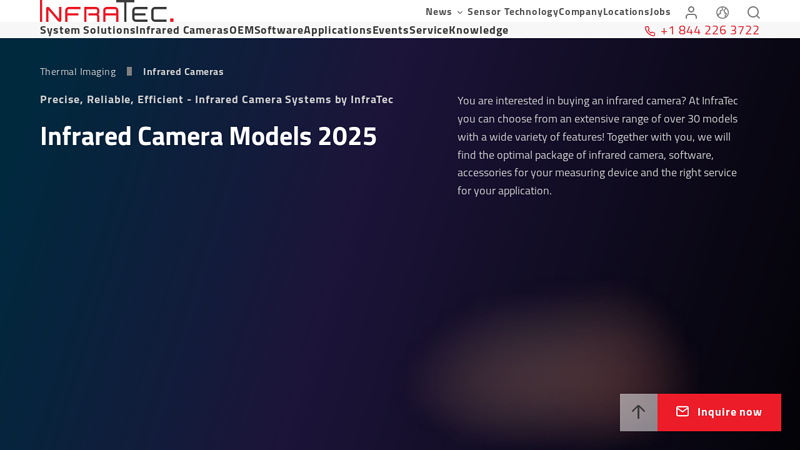Screen dimensions: 800x450
Task: Expand the News dropdown chevron
Action: pyautogui.click(x=460, y=12)
